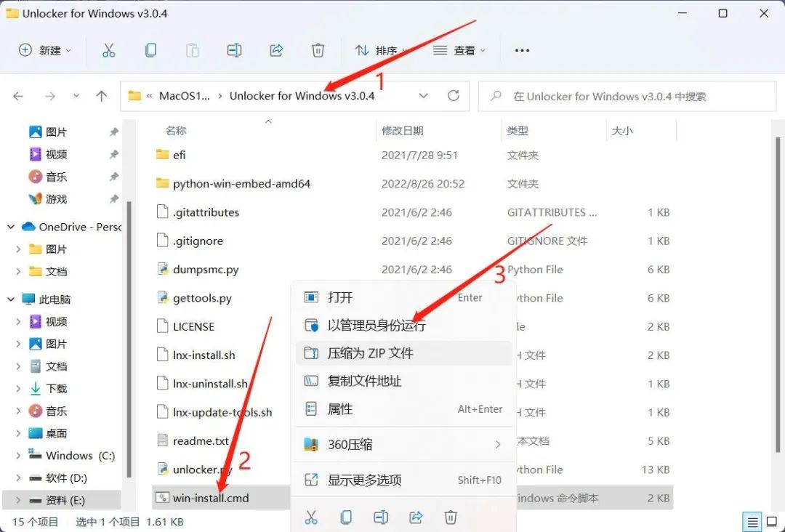Image resolution: width=785 pixels, height=532 pixels.
Task: Sort by 名称 column header
Action: tap(176, 131)
